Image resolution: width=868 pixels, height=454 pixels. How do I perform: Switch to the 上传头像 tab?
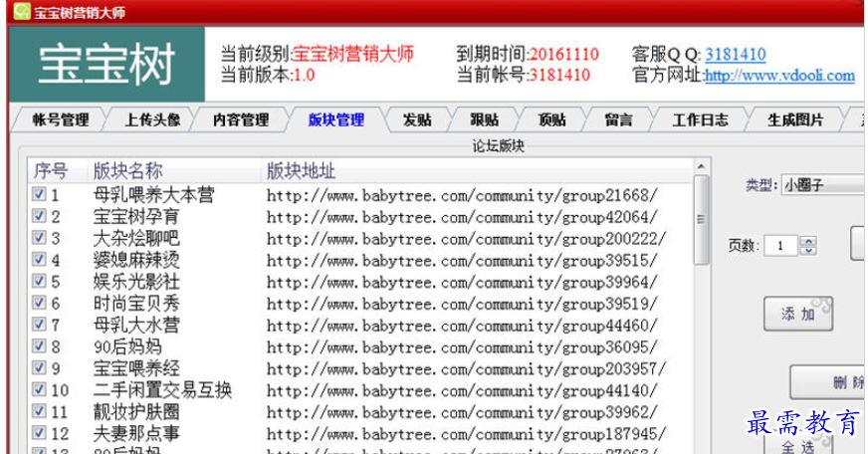(x=152, y=119)
